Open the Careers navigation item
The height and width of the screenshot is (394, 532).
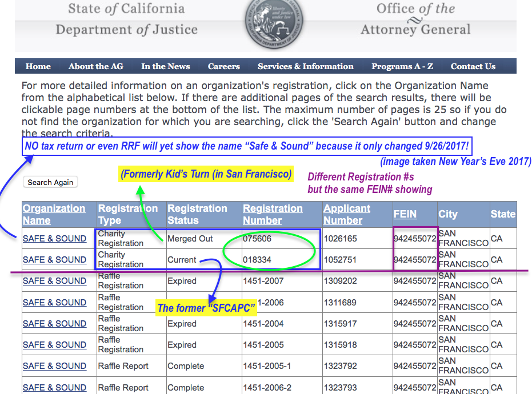tap(224, 66)
